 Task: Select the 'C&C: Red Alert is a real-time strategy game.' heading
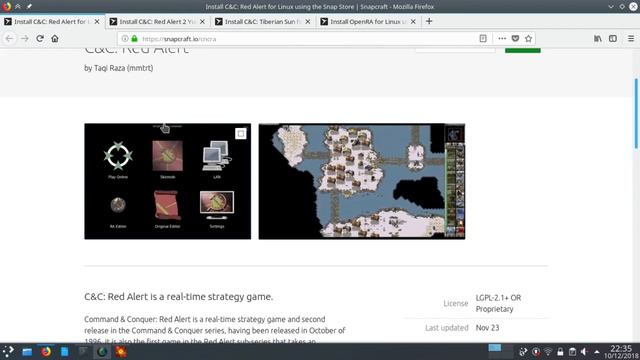(x=178, y=297)
